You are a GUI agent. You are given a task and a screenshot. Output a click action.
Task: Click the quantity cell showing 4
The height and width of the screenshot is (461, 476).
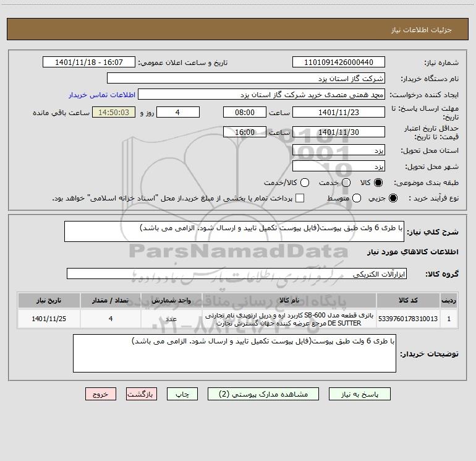(x=111, y=319)
